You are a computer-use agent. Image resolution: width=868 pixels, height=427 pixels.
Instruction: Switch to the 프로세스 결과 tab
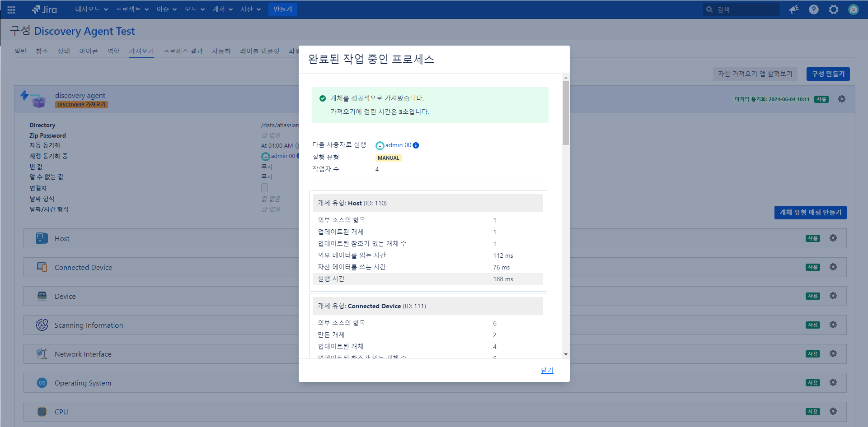pos(183,51)
